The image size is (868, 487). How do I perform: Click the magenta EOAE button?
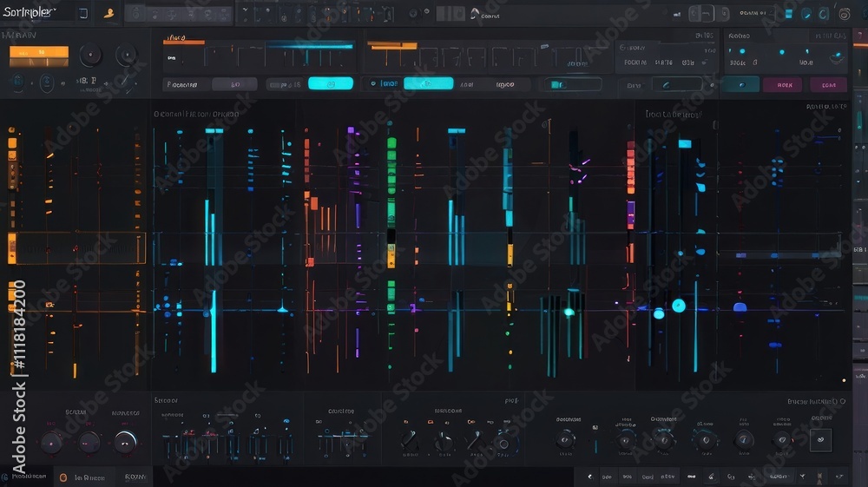click(x=829, y=85)
